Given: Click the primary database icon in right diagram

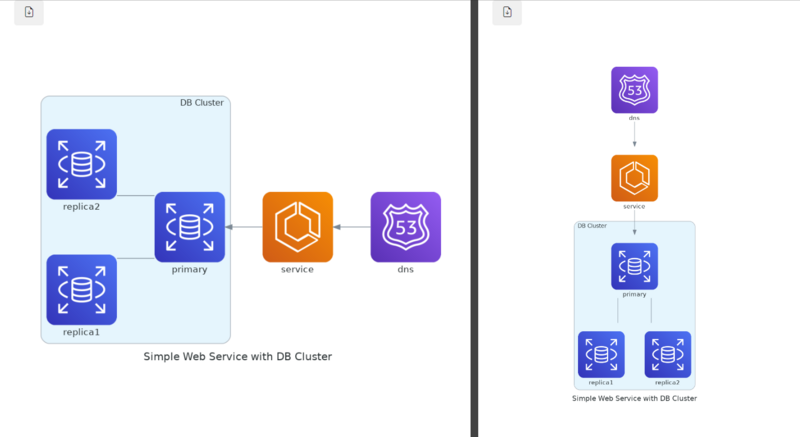Looking at the screenshot, I should (x=634, y=266).
